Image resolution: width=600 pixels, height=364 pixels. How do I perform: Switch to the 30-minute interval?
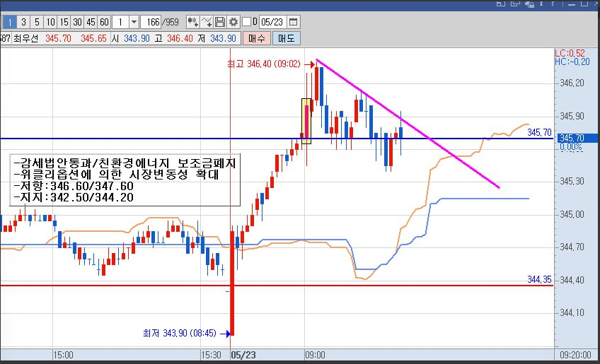click(77, 22)
